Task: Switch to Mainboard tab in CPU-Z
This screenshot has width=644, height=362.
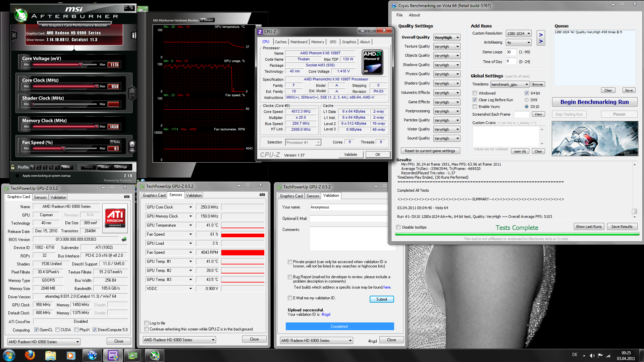Action: (299, 42)
